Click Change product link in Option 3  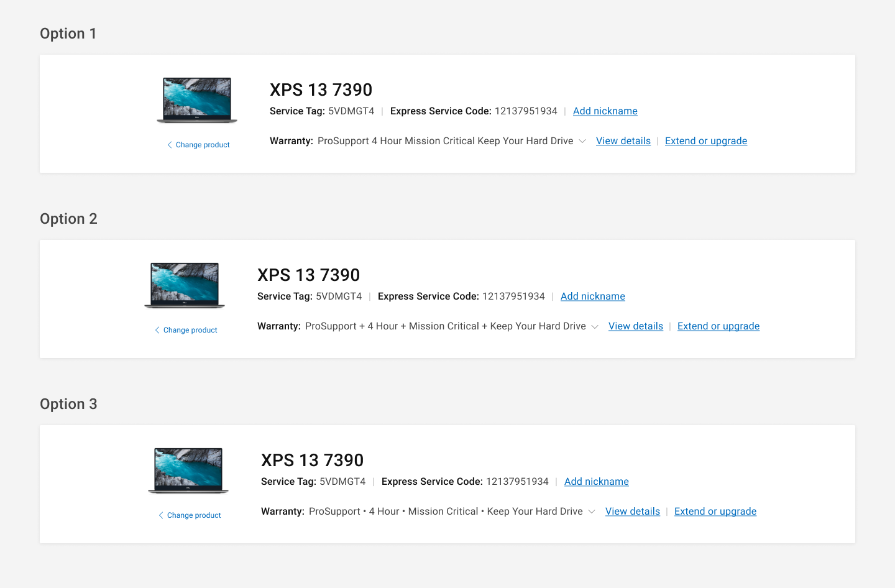coord(190,515)
